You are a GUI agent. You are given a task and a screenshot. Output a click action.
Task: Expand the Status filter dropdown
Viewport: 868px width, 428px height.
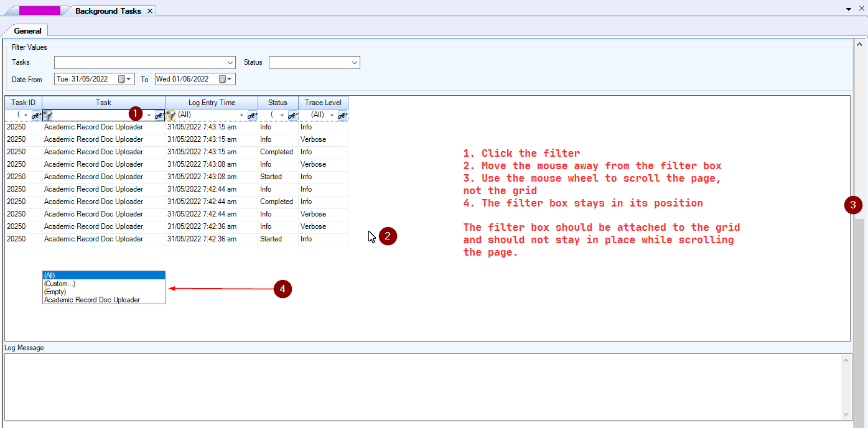point(355,63)
